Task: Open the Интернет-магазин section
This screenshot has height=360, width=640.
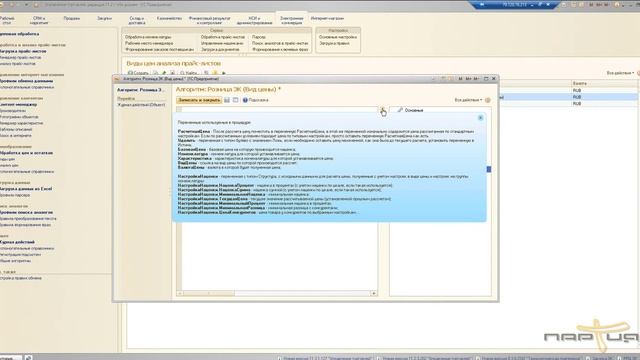Action: [x=327, y=18]
